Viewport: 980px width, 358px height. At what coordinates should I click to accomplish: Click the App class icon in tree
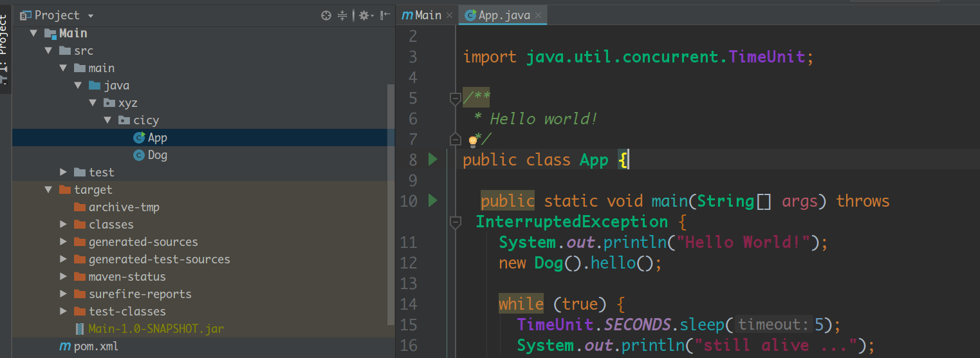coord(138,137)
